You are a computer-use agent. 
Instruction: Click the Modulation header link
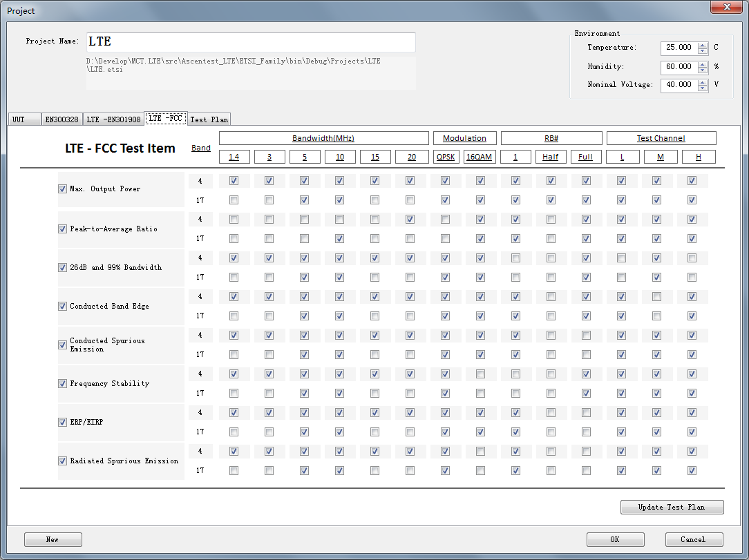464,138
